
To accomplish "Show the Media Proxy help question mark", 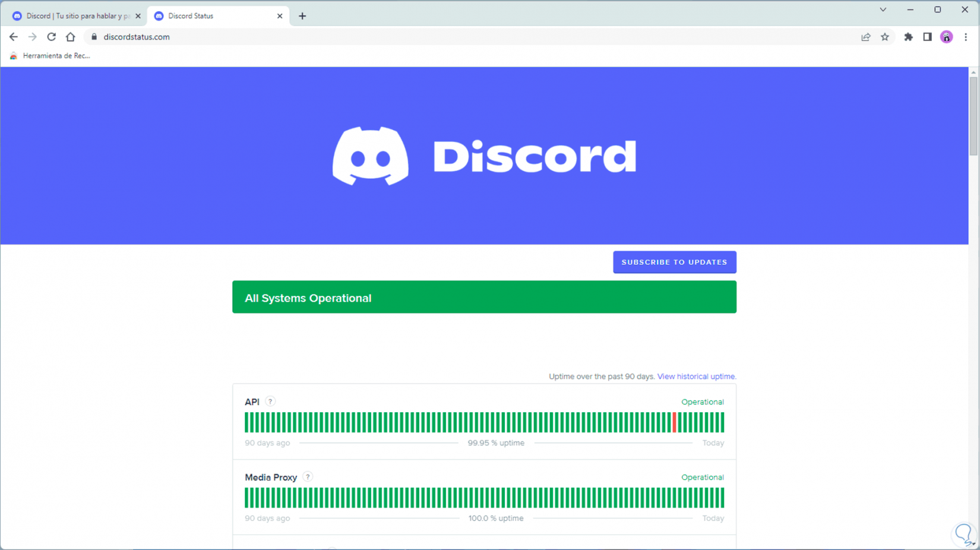I will [308, 477].
